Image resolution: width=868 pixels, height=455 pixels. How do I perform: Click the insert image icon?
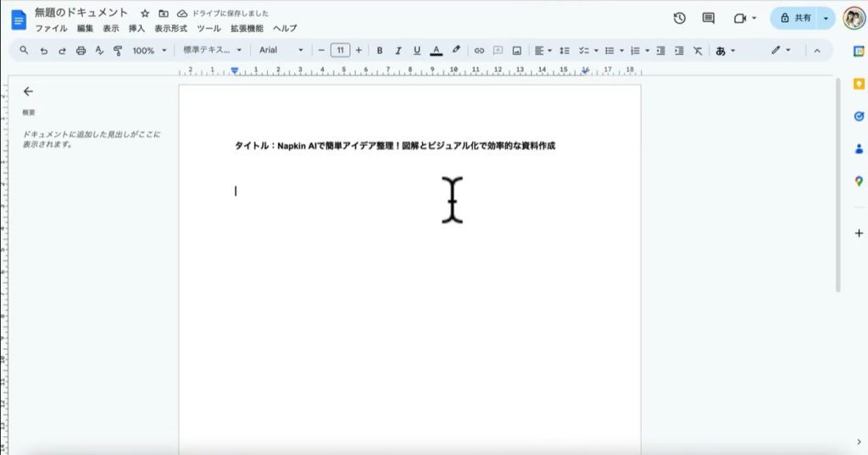516,51
